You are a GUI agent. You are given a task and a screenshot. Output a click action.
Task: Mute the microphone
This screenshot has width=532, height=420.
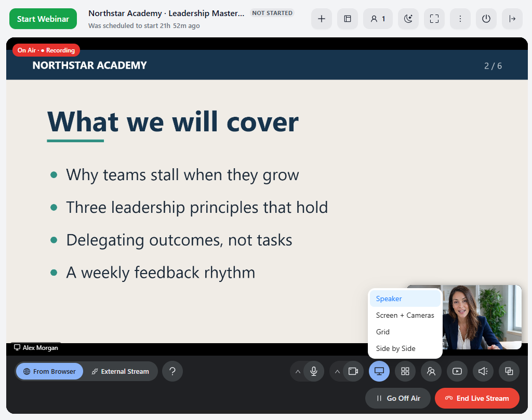click(x=314, y=372)
